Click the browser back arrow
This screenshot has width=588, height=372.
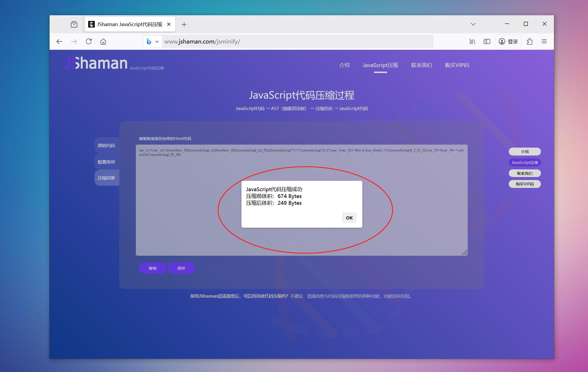point(59,41)
